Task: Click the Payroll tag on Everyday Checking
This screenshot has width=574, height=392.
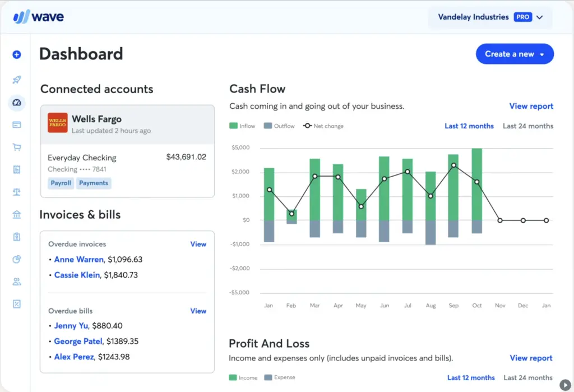Action: coord(61,183)
